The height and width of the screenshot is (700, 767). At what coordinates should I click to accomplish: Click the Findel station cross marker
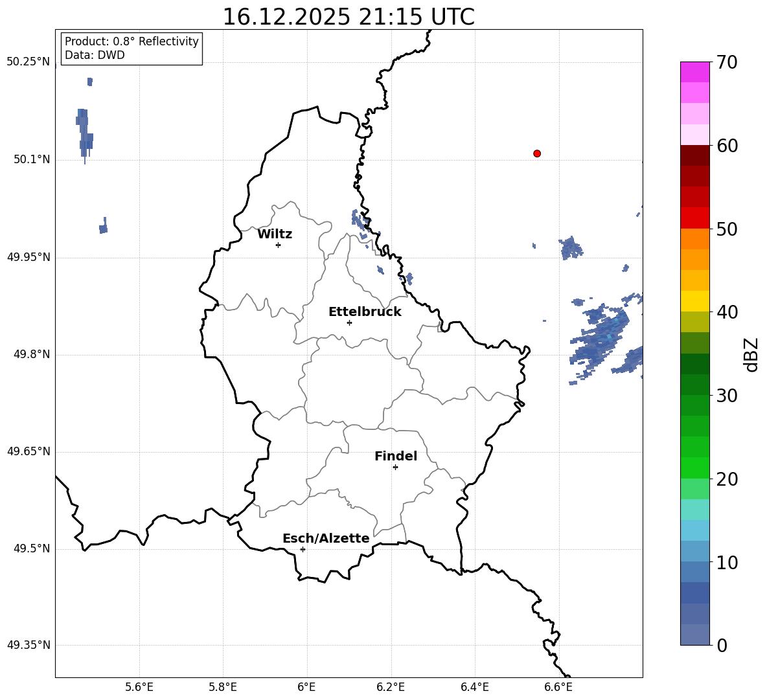[x=395, y=468]
